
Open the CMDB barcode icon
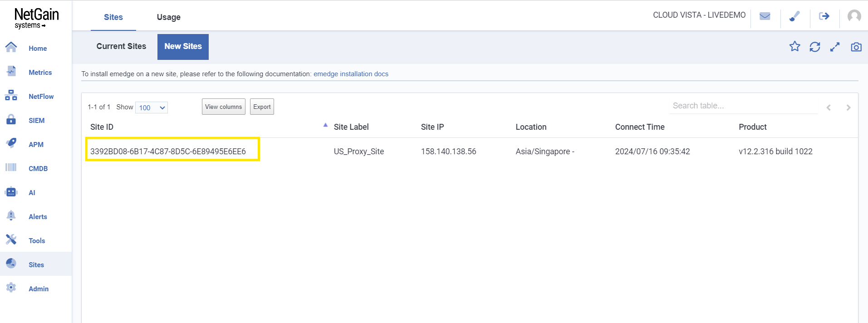(x=11, y=167)
